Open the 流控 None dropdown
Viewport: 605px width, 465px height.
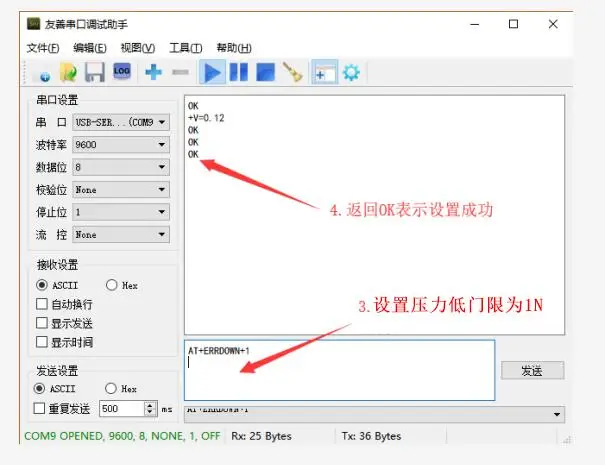tap(121, 234)
